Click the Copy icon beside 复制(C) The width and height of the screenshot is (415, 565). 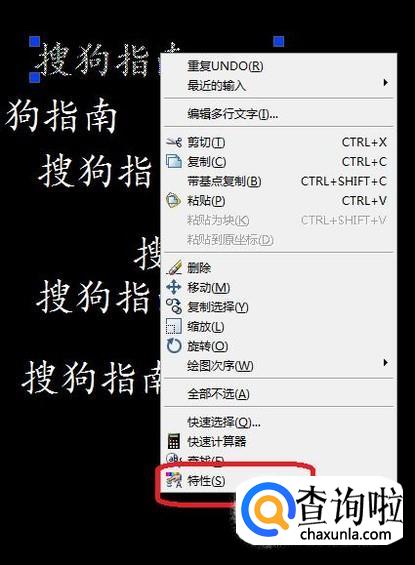click(x=174, y=161)
